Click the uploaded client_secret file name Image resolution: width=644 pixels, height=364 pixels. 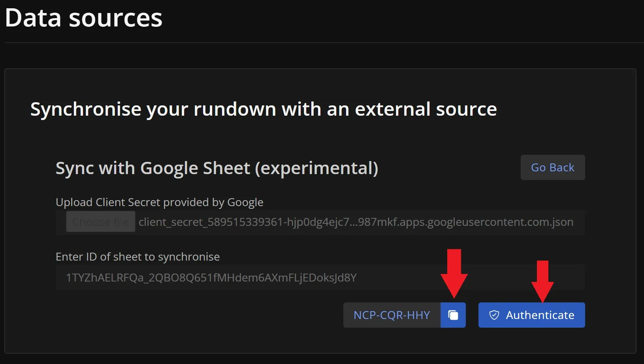[356, 222]
